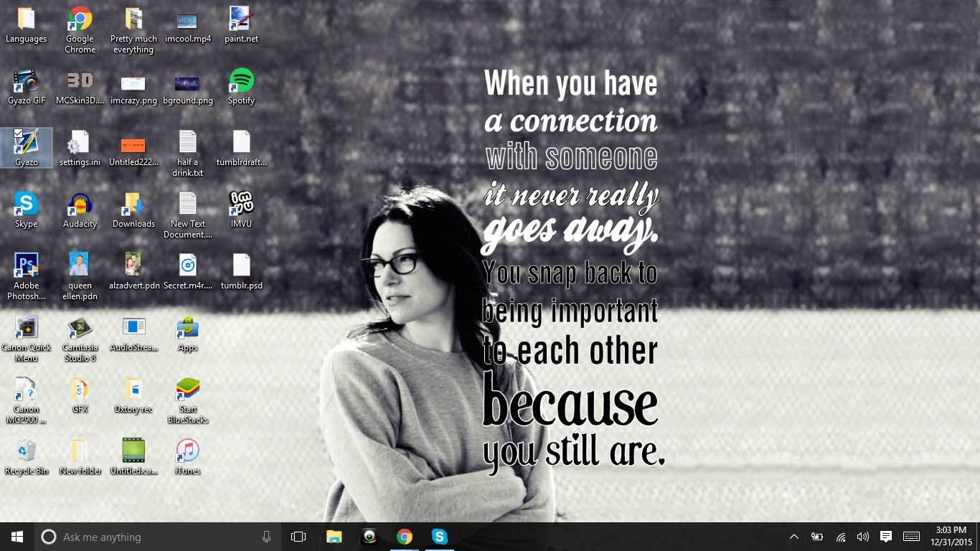Select the Gyazo GIF shortcut

26,87
